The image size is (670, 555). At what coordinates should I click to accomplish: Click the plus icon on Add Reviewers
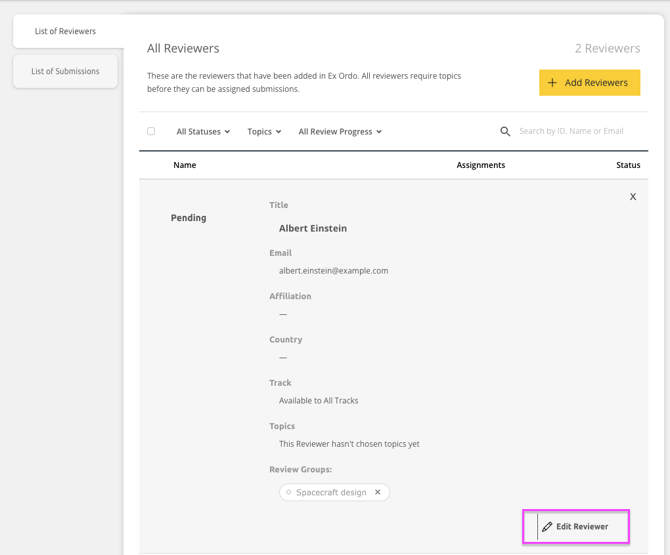point(552,83)
